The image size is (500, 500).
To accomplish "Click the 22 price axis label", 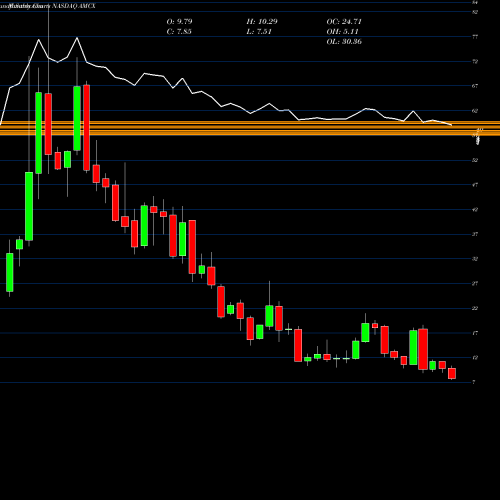I will pyautogui.click(x=475, y=308).
